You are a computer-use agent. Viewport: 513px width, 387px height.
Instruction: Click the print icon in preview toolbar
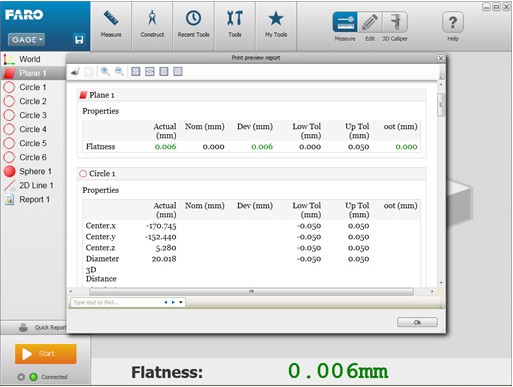click(x=75, y=72)
